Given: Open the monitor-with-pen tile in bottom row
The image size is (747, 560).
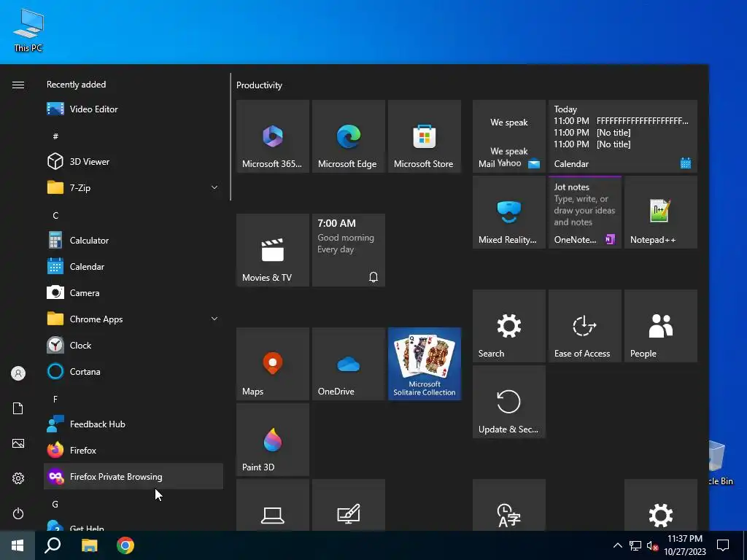Looking at the screenshot, I should pyautogui.click(x=348, y=505).
